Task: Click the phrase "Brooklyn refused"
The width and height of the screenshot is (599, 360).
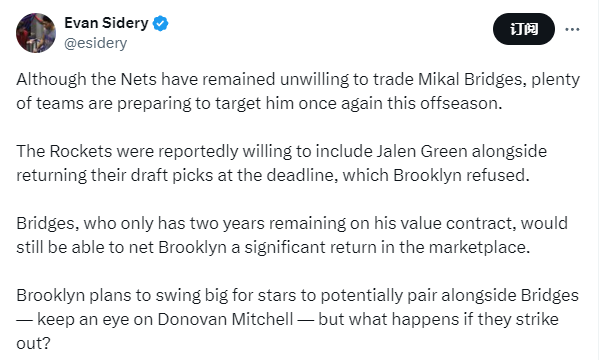Action: (x=461, y=175)
